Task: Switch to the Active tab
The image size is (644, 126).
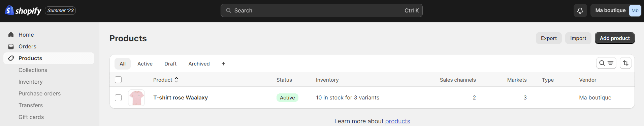Action: 145,64
